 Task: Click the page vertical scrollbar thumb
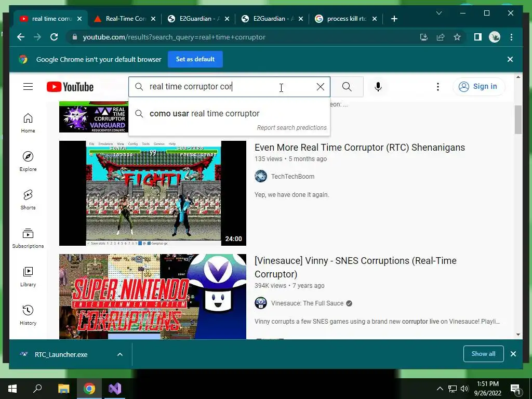point(518,119)
